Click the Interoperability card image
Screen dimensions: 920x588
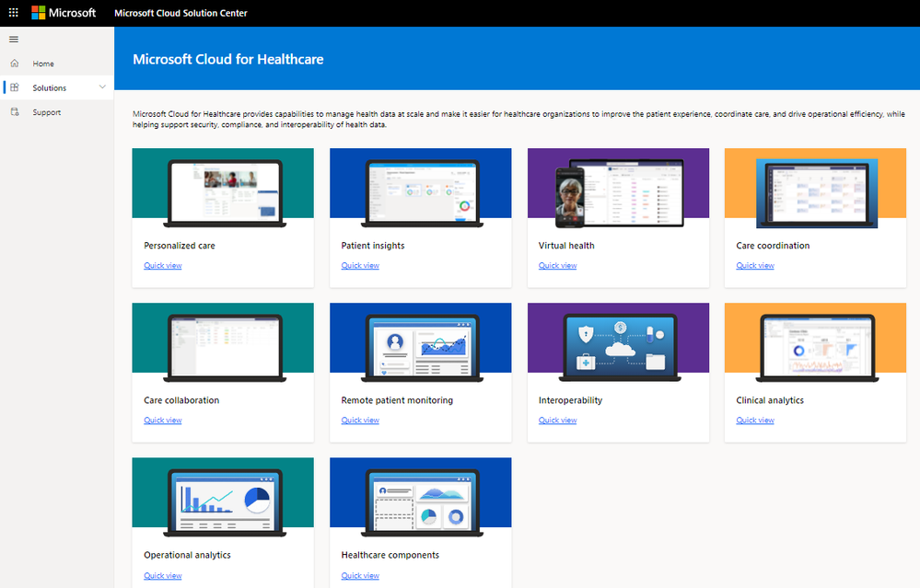coord(619,343)
